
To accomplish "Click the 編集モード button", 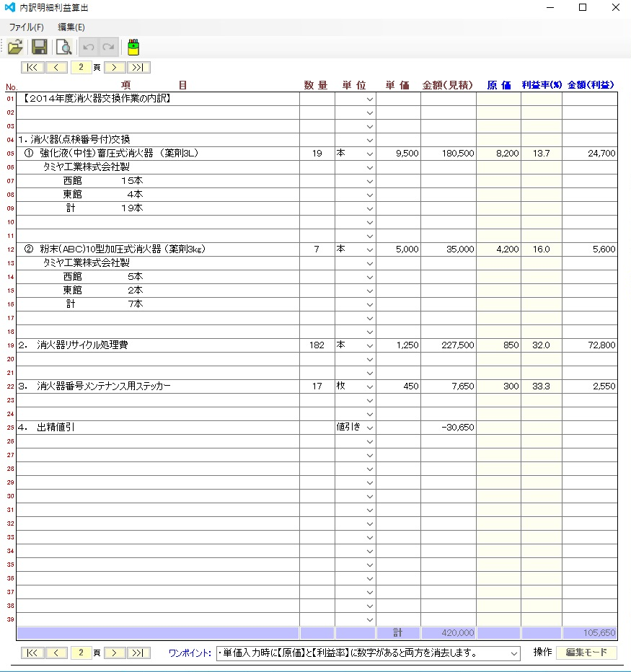I will click(586, 653).
